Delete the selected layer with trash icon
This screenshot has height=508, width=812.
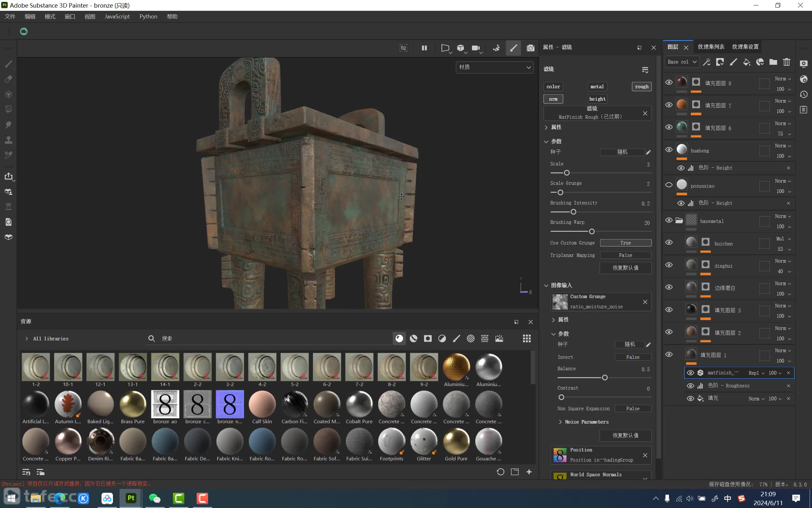click(787, 62)
